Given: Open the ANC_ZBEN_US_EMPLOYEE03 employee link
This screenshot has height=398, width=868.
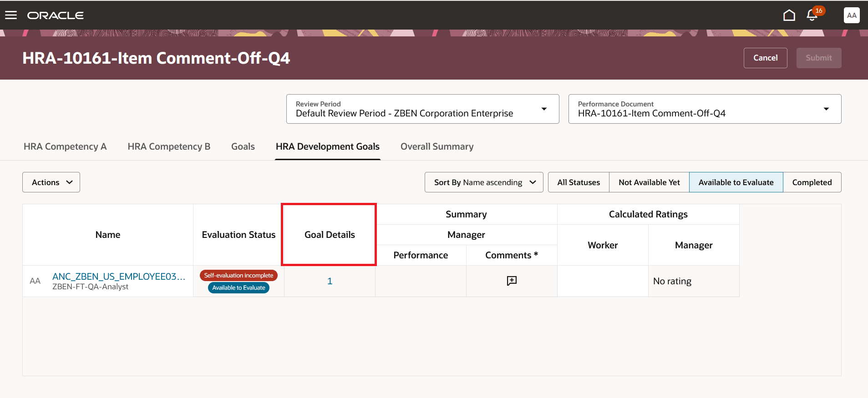Looking at the screenshot, I should tap(119, 276).
